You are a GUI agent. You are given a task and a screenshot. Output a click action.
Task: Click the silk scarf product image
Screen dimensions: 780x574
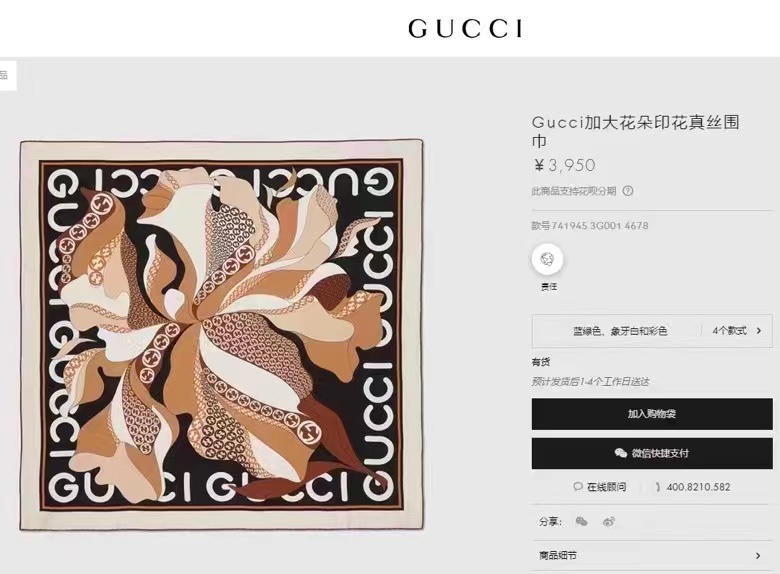coord(222,335)
